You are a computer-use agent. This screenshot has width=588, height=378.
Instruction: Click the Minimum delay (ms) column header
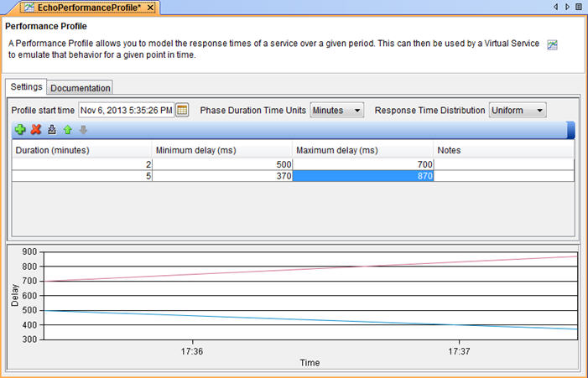(x=222, y=150)
